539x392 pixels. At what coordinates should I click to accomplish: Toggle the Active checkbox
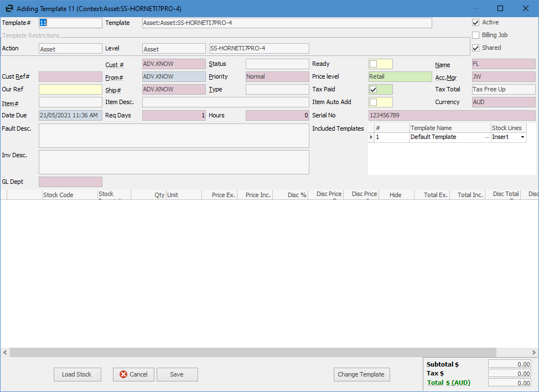point(475,23)
